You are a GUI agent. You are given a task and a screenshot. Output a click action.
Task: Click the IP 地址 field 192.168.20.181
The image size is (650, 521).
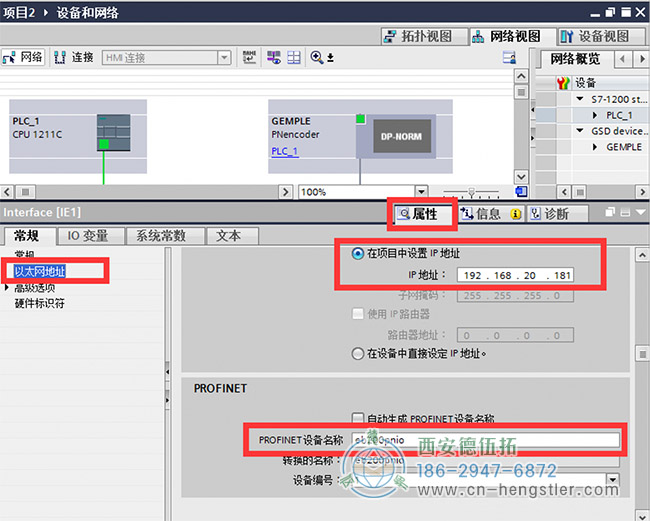pos(515,275)
